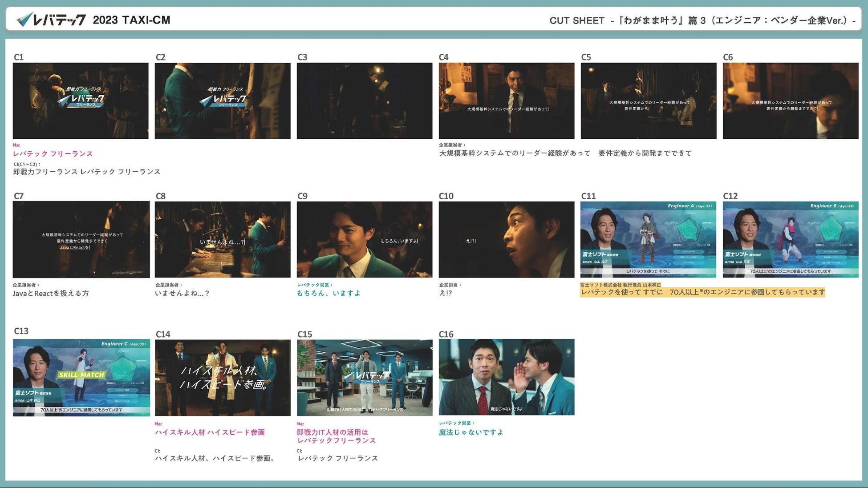This screenshot has height=488, width=868.
Task: Select the C2 green suit thumbnail
Action: pyautogui.click(x=223, y=101)
